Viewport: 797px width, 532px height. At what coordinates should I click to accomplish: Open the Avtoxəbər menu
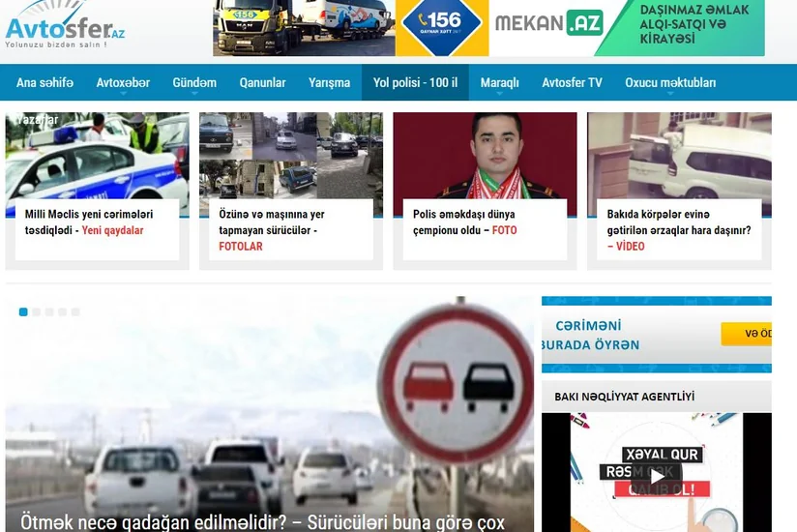[x=123, y=82]
